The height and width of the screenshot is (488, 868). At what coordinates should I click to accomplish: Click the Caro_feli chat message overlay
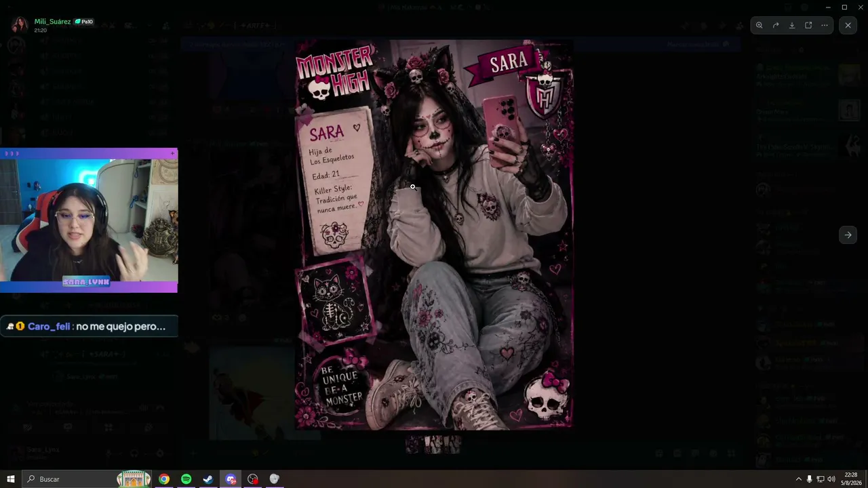coord(89,326)
